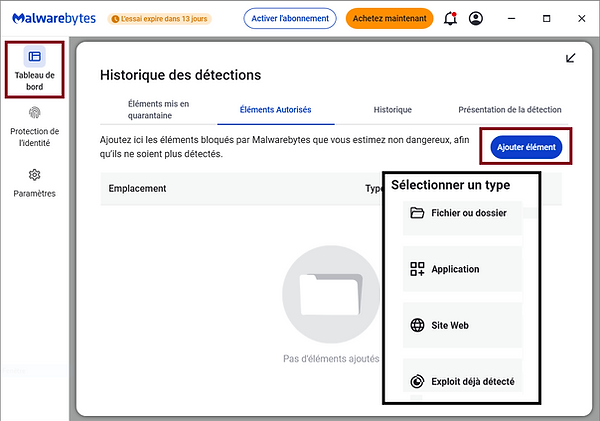Click the Emplacement column header
Image resolution: width=600 pixels, height=421 pixels.
[137, 188]
